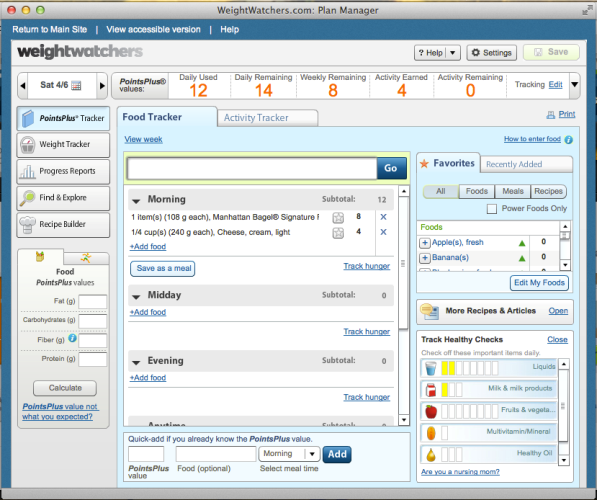Switch to the Activity Tracker tab
Viewport: 597px width, 500px height.
coord(268,118)
